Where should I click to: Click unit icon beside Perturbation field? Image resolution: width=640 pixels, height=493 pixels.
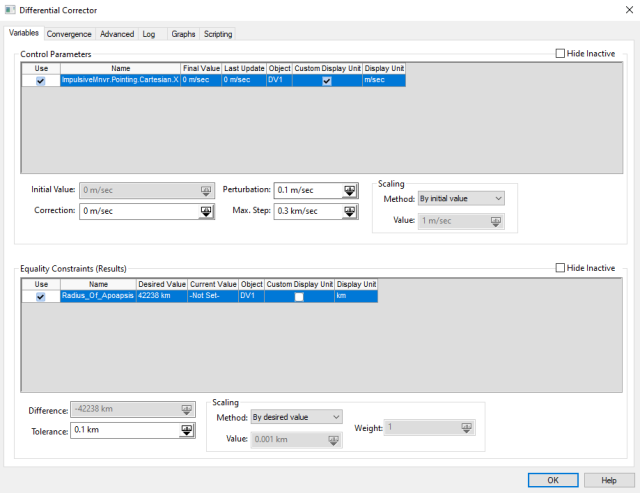tap(349, 190)
